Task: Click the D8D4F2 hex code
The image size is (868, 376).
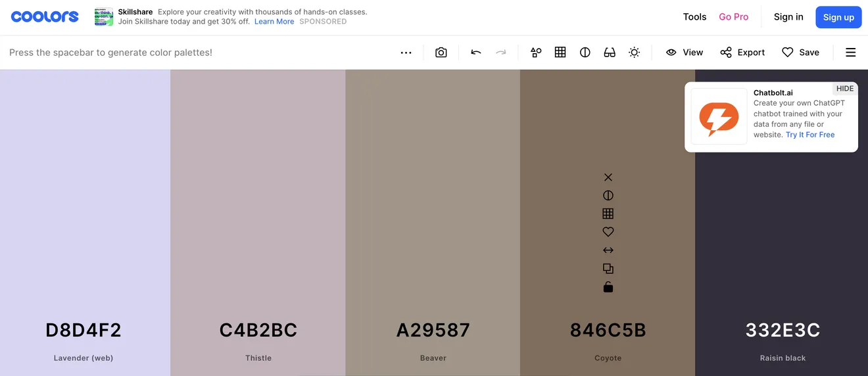Action: click(84, 330)
